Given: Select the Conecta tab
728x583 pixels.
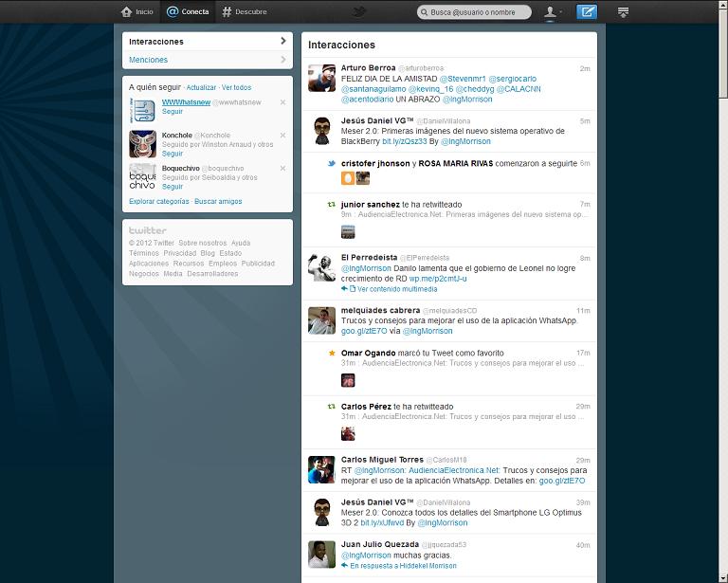Looking at the screenshot, I should point(188,11).
